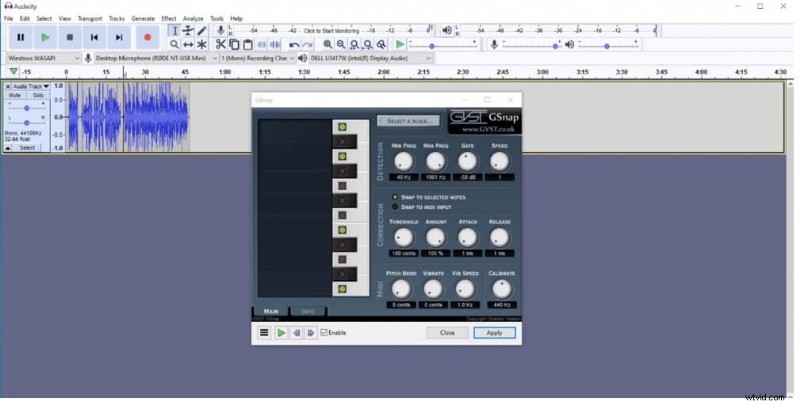This screenshot has height=405, width=800.
Task: Click the Silence audio icon
Action: pyautogui.click(x=276, y=44)
